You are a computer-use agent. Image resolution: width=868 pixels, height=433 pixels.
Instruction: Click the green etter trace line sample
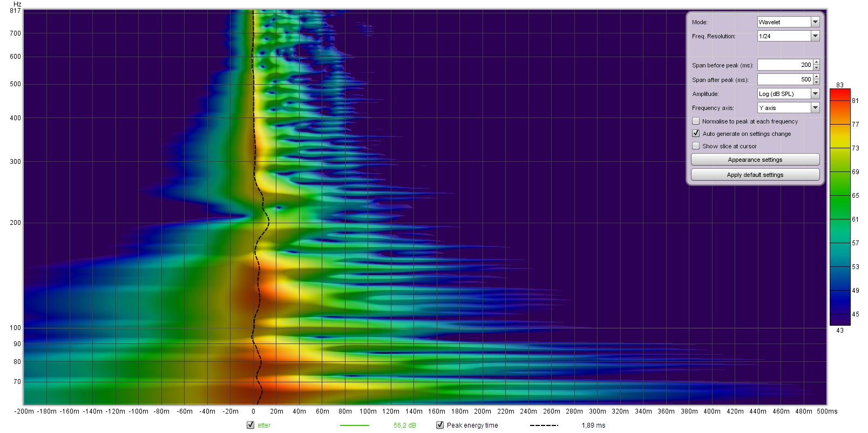(x=355, y=425)
